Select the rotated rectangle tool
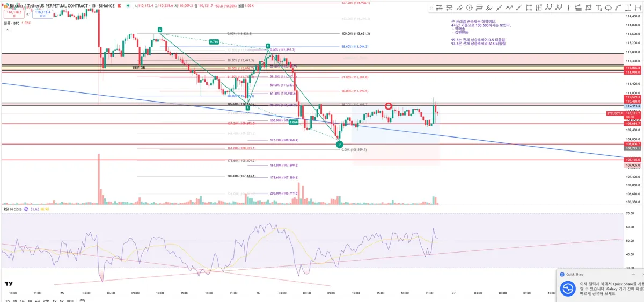 588,8
